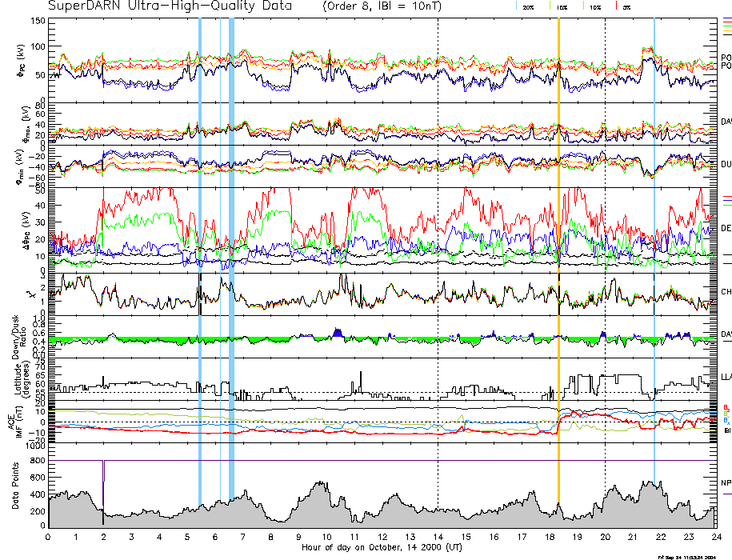Click the "20%" legend label
The height and width of the screenshot is (560, 732).
528,8
